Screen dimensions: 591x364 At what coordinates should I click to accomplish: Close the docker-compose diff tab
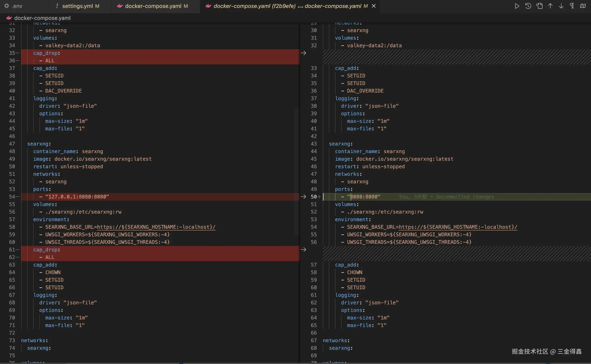click(374, 6)
